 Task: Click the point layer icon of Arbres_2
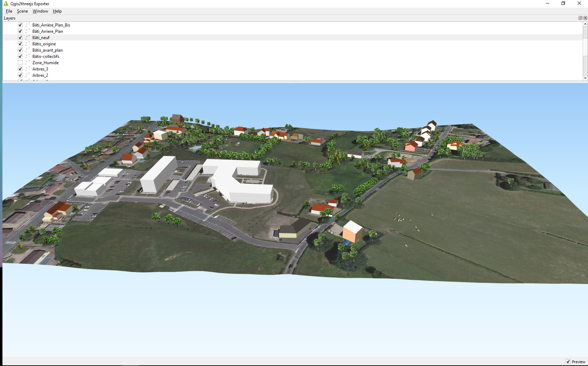pyautogui.click(x=28, y=75)
